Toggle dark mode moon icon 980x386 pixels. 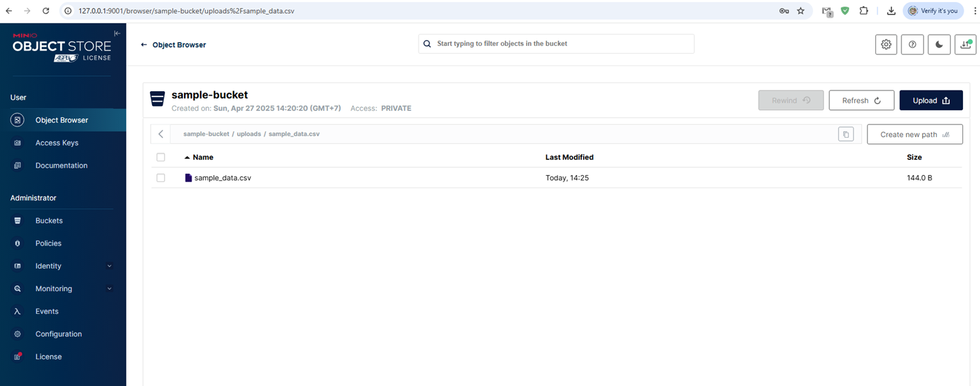click(x=939, y=45)
